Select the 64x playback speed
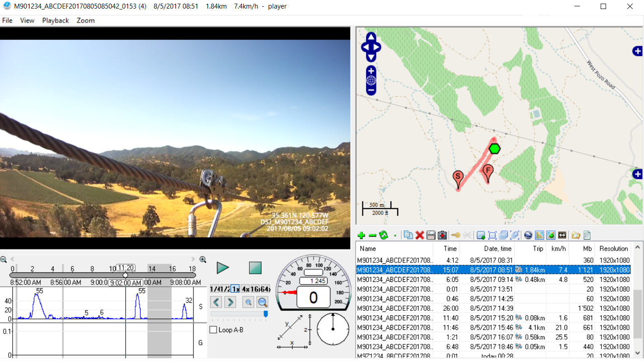The image size is (644, 361). coord(266,289)
